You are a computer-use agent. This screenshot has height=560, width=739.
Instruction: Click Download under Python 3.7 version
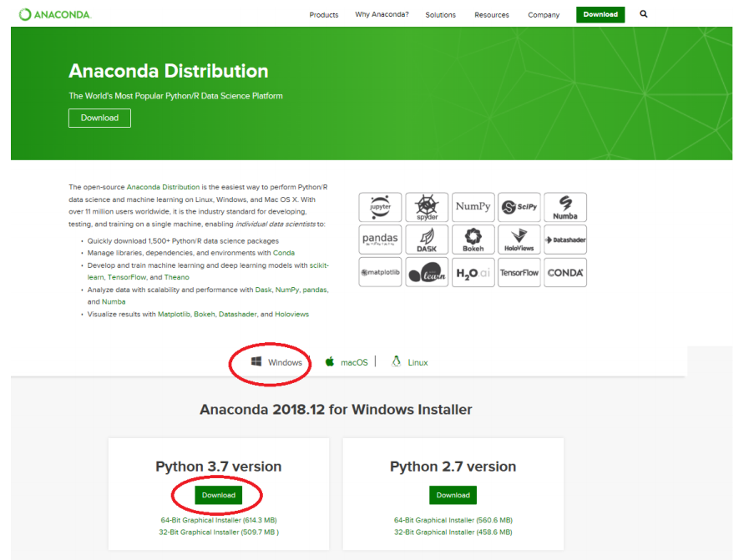pos(219,495)
